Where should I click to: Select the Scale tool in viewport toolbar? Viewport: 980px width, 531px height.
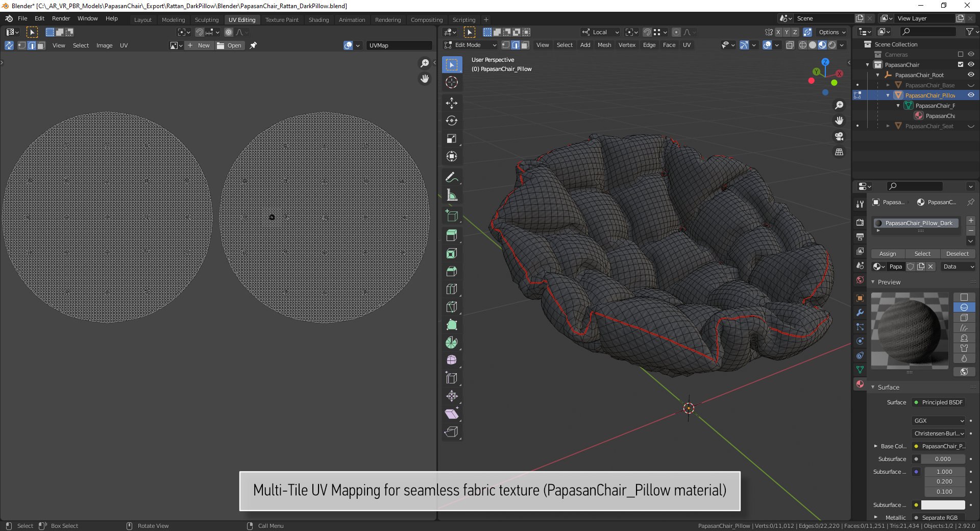coord(452,139)
